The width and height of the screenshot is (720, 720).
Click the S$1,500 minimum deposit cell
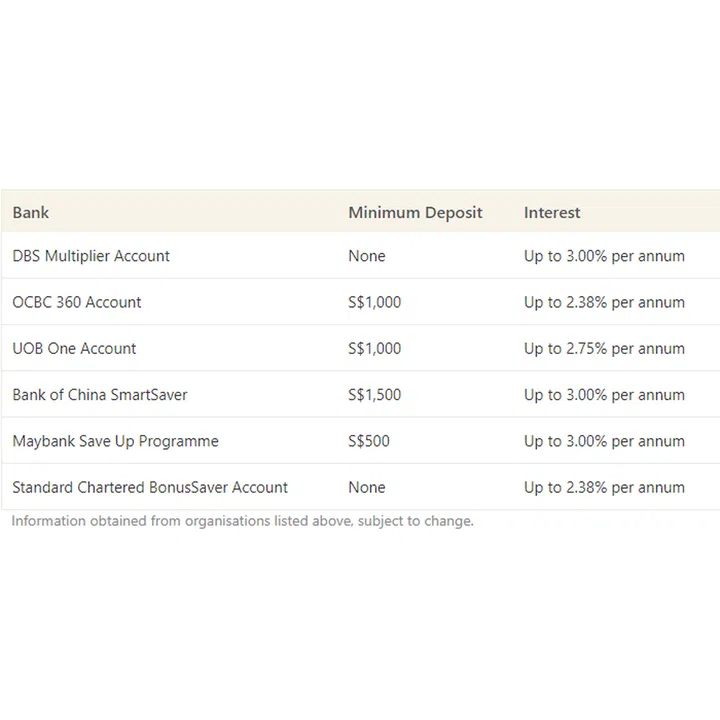pyautogui.click(x=375, y=395)
